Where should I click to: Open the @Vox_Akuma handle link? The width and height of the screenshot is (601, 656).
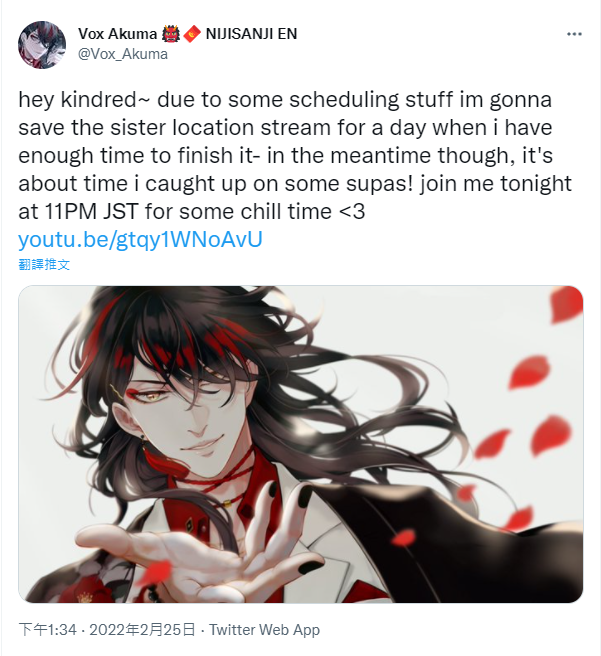(x=123, y=54)
